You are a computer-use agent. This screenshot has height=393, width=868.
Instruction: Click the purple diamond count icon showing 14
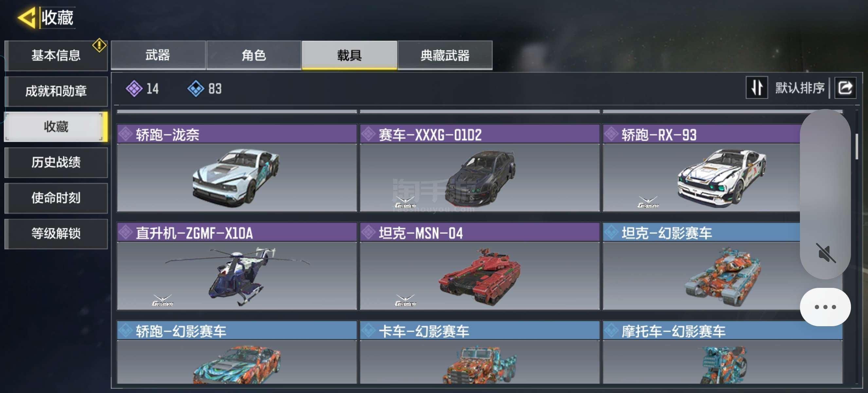[x=134, y=89]
